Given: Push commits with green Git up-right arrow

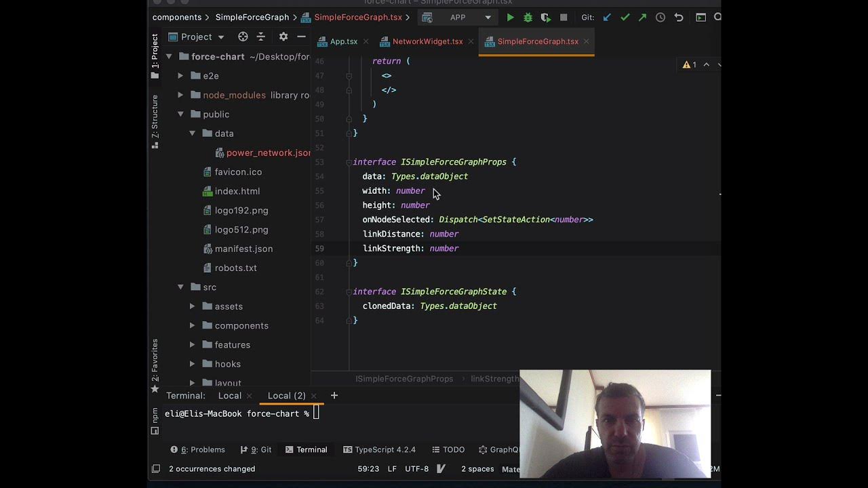Looking at the screenshot, I should tap(643, 18).
